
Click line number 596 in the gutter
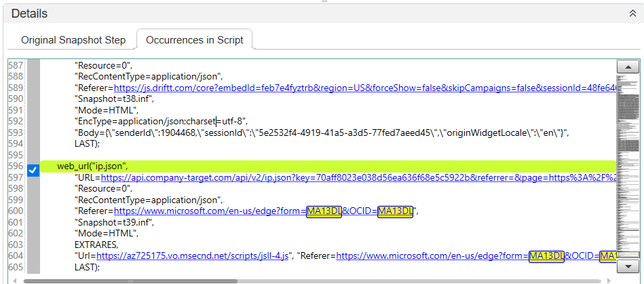[16, 166]
